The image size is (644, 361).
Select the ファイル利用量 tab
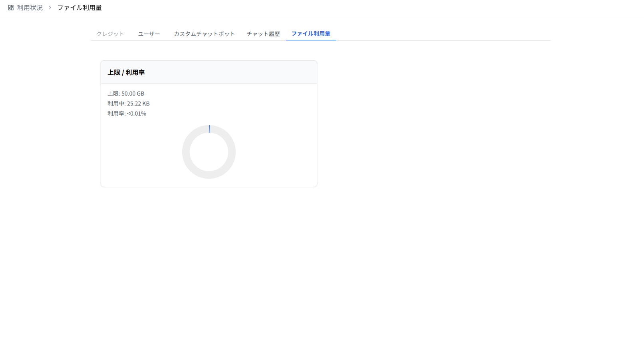tap(311, 34)
